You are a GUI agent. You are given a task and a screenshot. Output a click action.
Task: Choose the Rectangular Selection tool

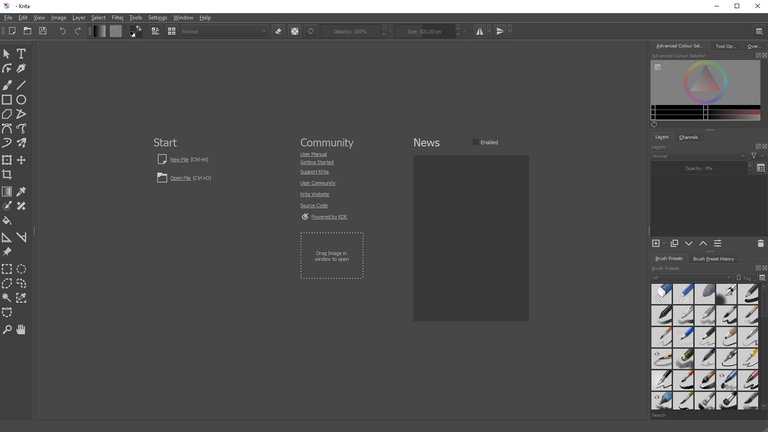(x=7, y=269)
